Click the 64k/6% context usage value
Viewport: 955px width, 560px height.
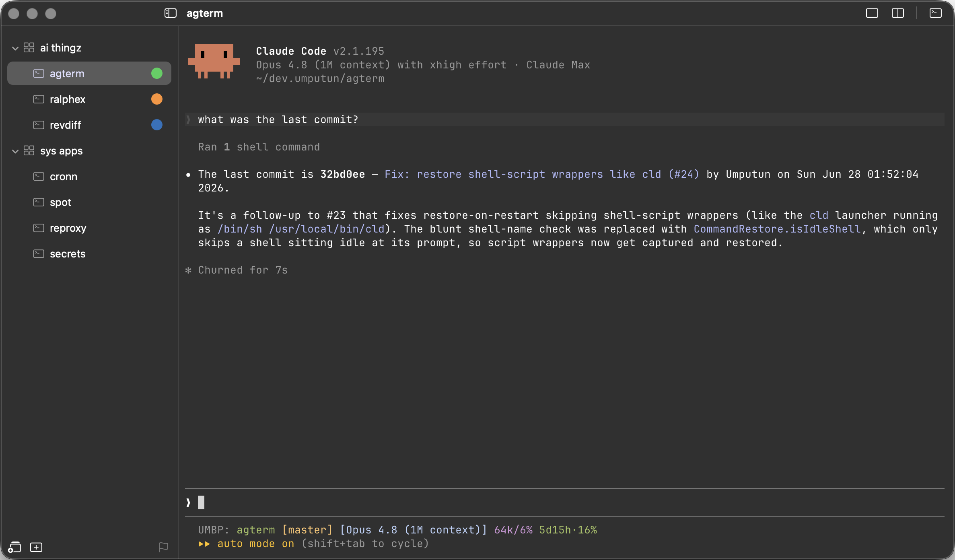[x=513, y=530]
